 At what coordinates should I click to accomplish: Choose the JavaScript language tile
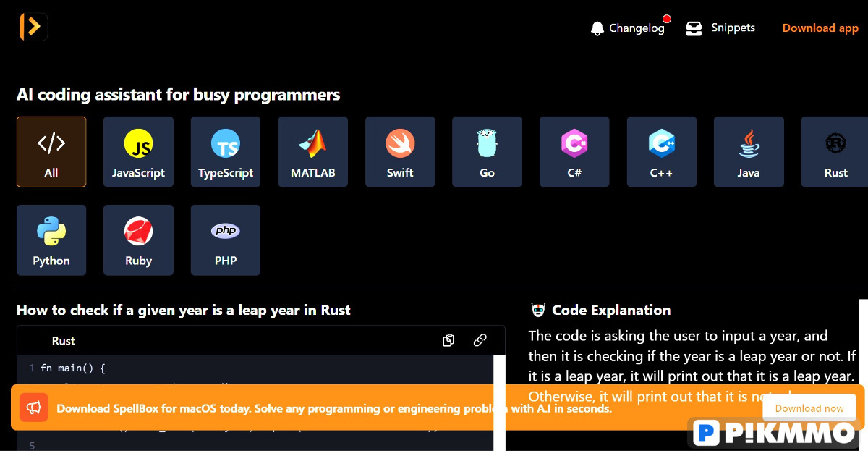[138, 152]
